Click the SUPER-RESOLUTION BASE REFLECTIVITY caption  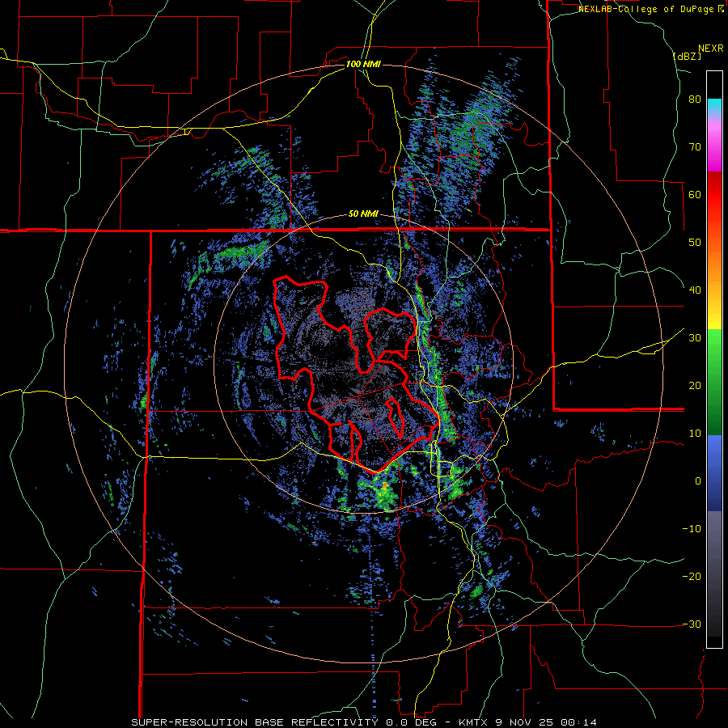click(x=255, y=722)
